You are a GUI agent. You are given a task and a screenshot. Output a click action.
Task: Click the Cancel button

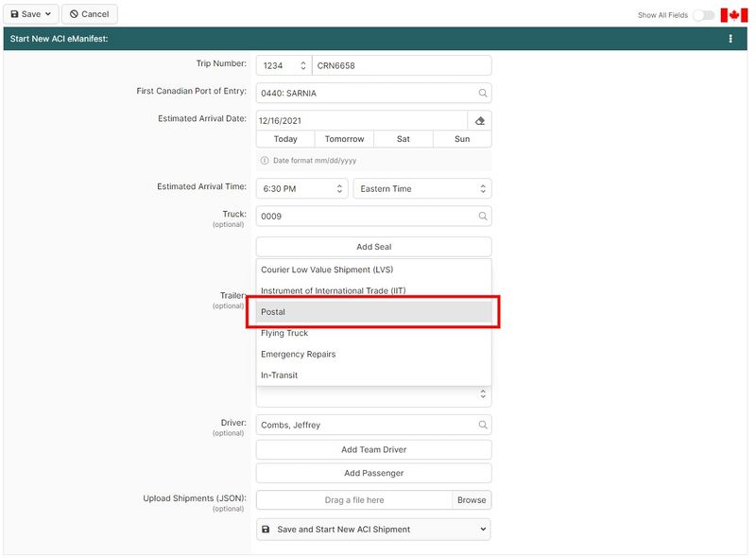(x=90, y=14)
